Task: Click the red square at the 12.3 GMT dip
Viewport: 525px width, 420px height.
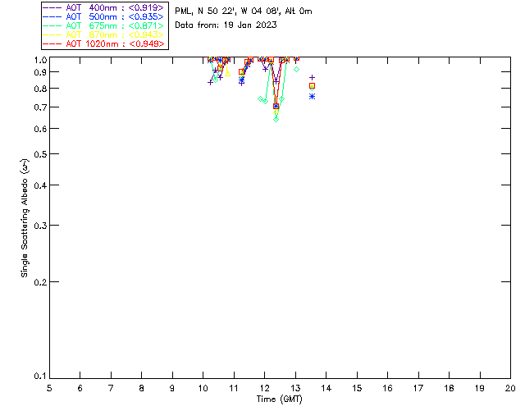Action: coord(276,107)
